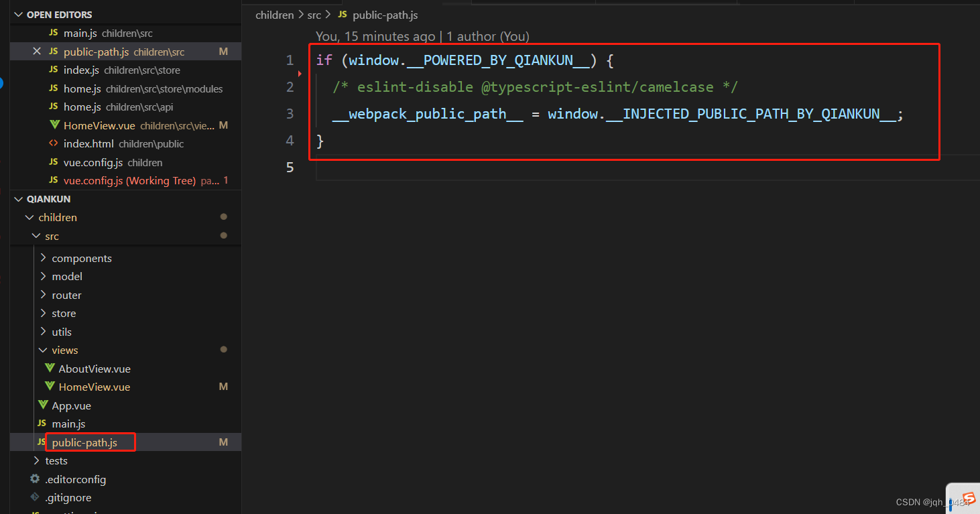The image size is (980, 514).
Task: Expand the router folder
Action: (x=43, y=295)
